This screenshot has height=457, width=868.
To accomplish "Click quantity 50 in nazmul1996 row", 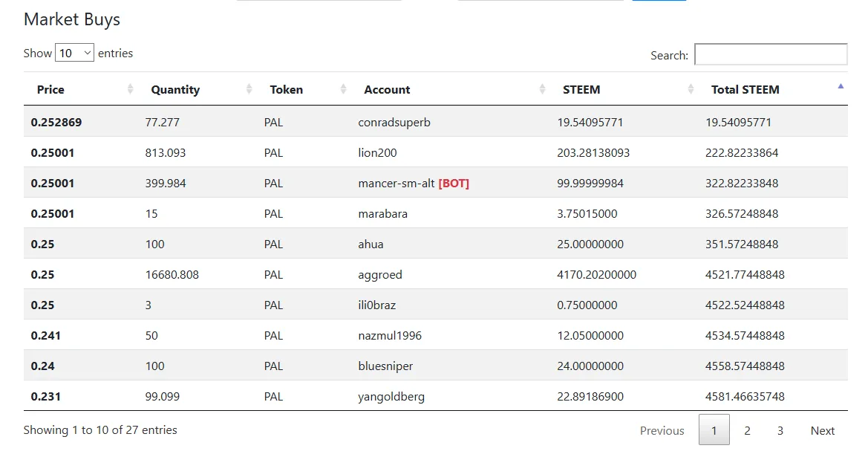I will (151, 336).
